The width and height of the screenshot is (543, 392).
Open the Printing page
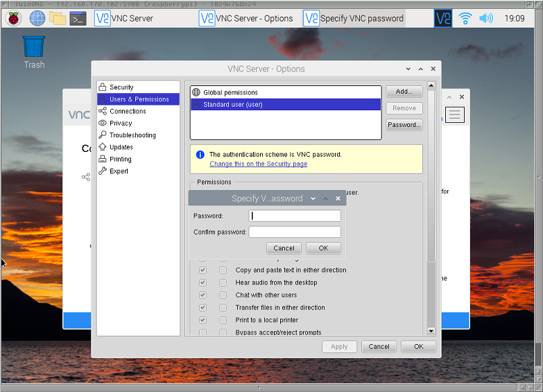138,159
